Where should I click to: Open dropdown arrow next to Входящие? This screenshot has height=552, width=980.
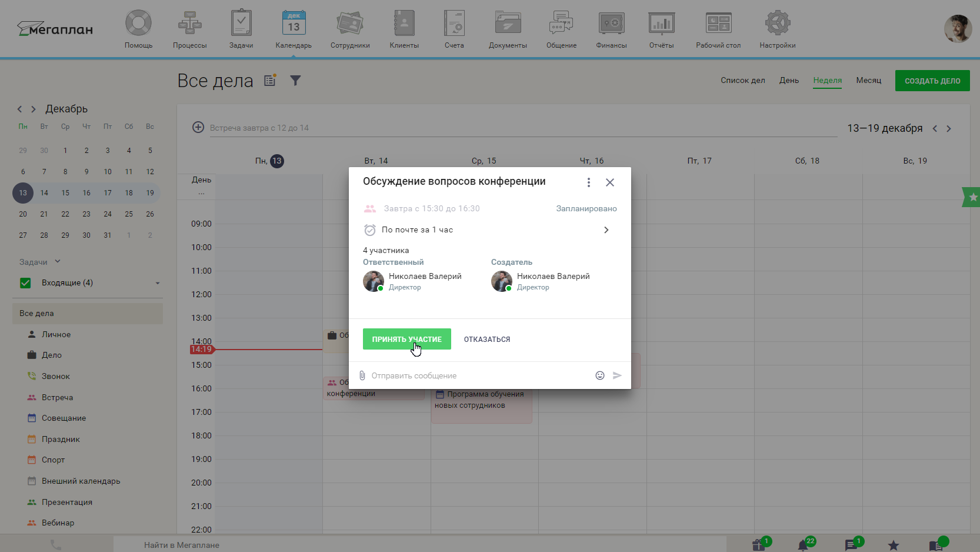[x=158, y=284]
